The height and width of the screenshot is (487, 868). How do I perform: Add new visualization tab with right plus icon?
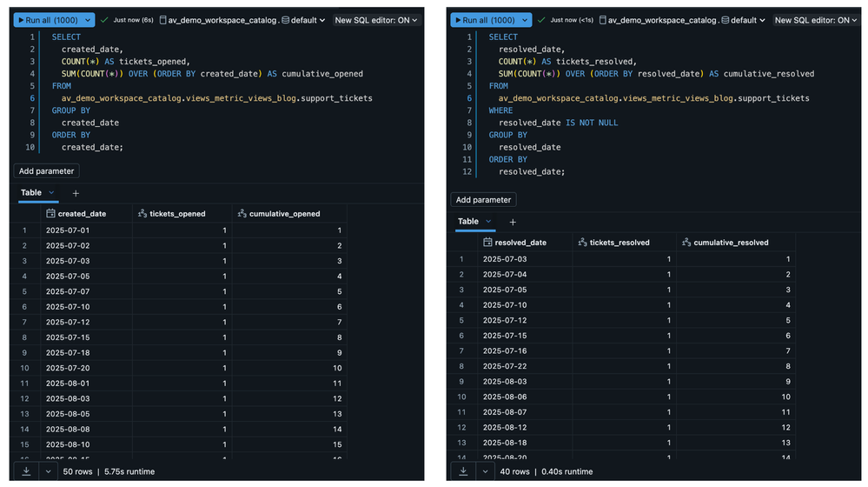coord(513,222)
